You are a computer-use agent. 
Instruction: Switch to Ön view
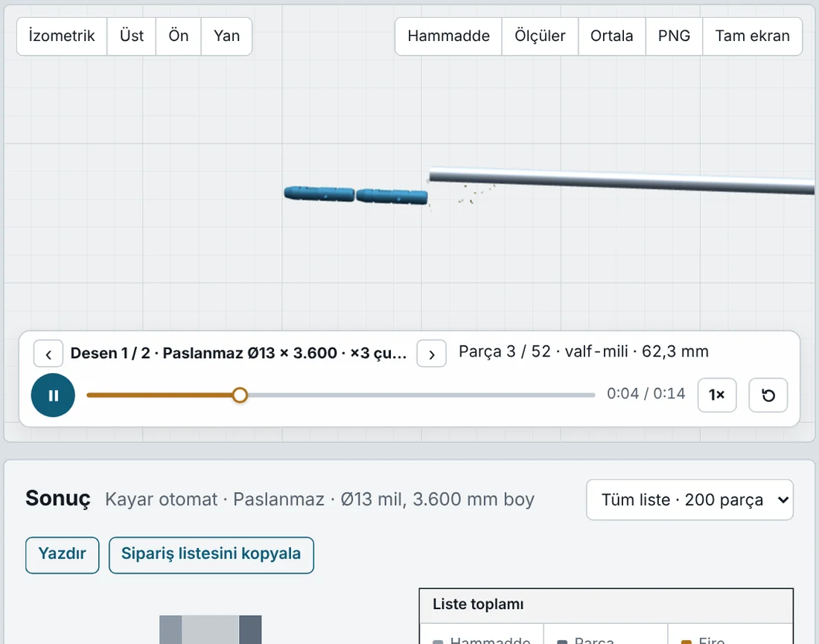(179, 36)
